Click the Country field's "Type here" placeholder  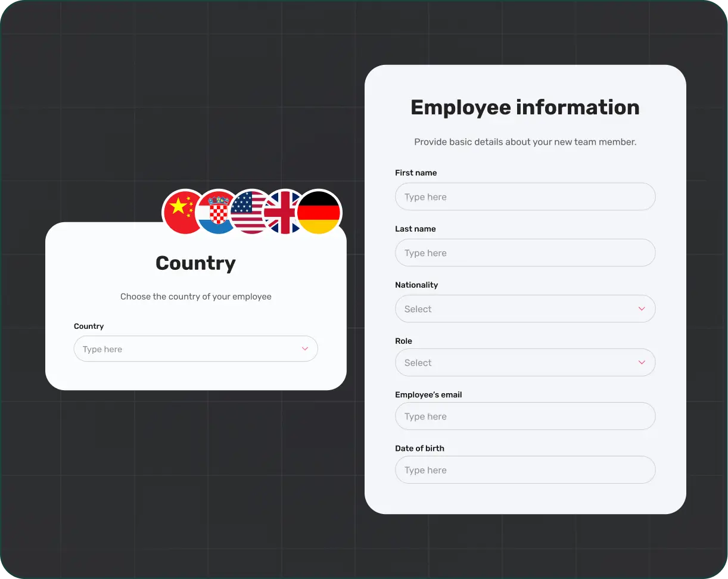click(102, 349)
